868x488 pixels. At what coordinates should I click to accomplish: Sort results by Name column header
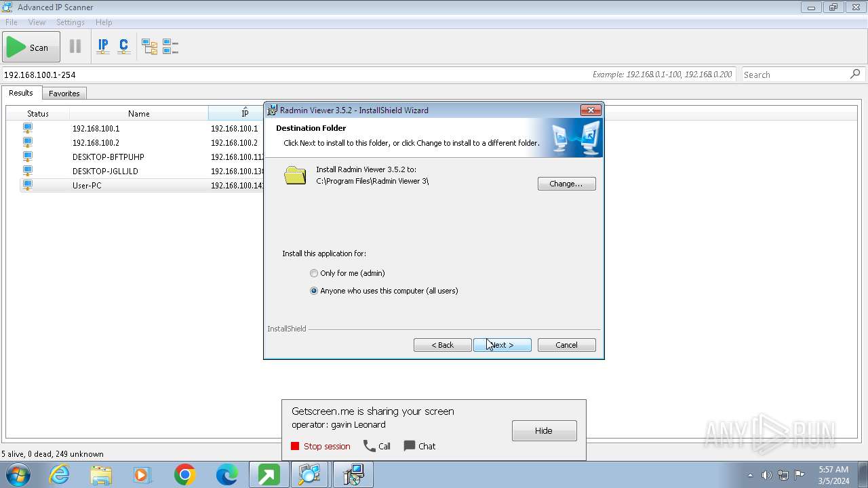(139, 113)
